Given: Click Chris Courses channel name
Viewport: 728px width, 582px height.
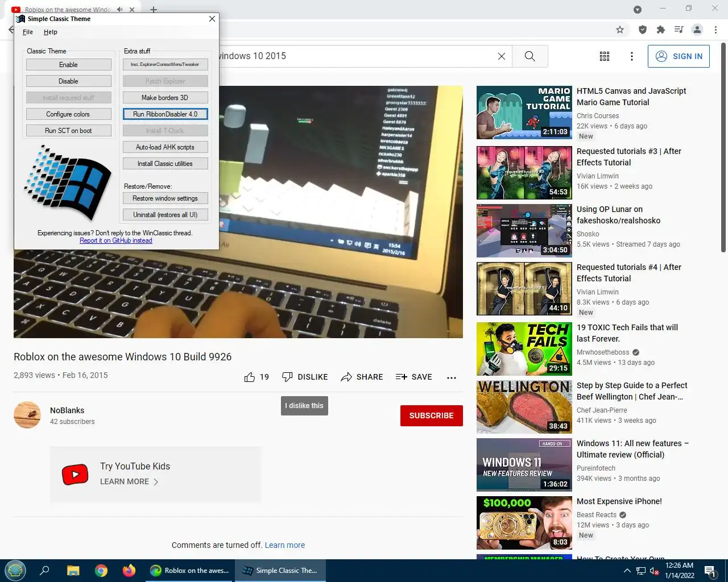Looking at the screenshot, I should point(598,116).
